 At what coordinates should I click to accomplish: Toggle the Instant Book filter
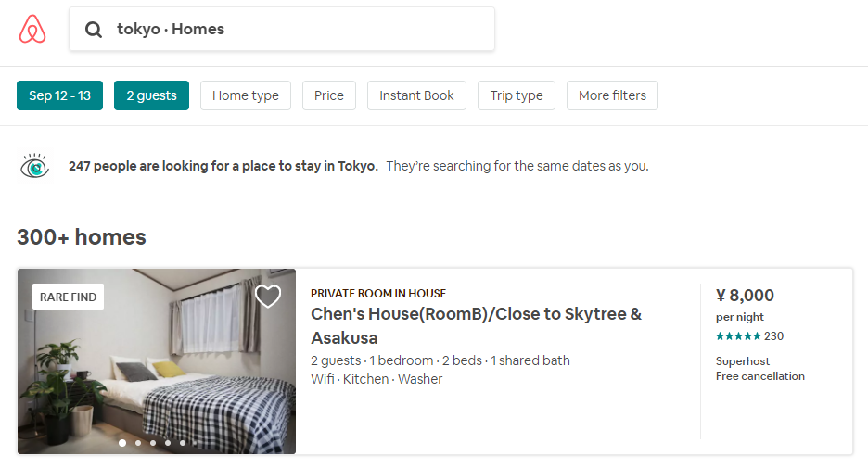pyautogui.click(x=416, y=95)
